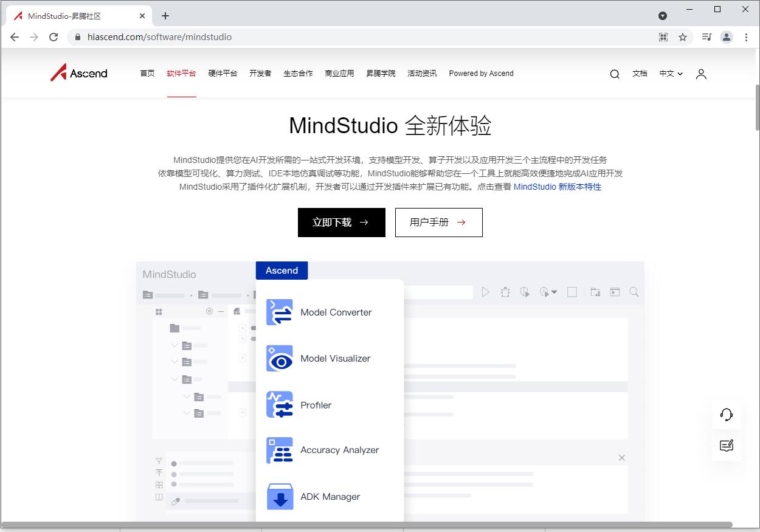Click the QR code icon in address bar
Screen dimensions: 760x532
tap(663, 37)
